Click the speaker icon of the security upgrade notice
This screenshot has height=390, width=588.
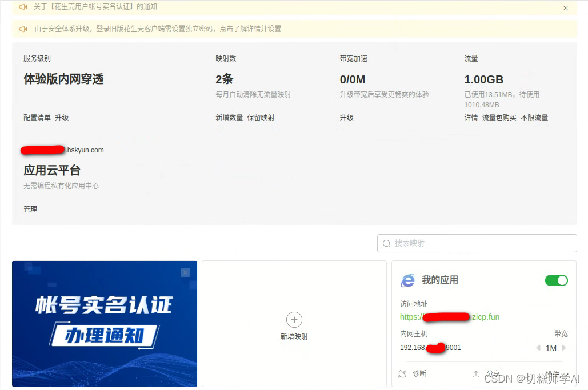click(x=23, y=29)
